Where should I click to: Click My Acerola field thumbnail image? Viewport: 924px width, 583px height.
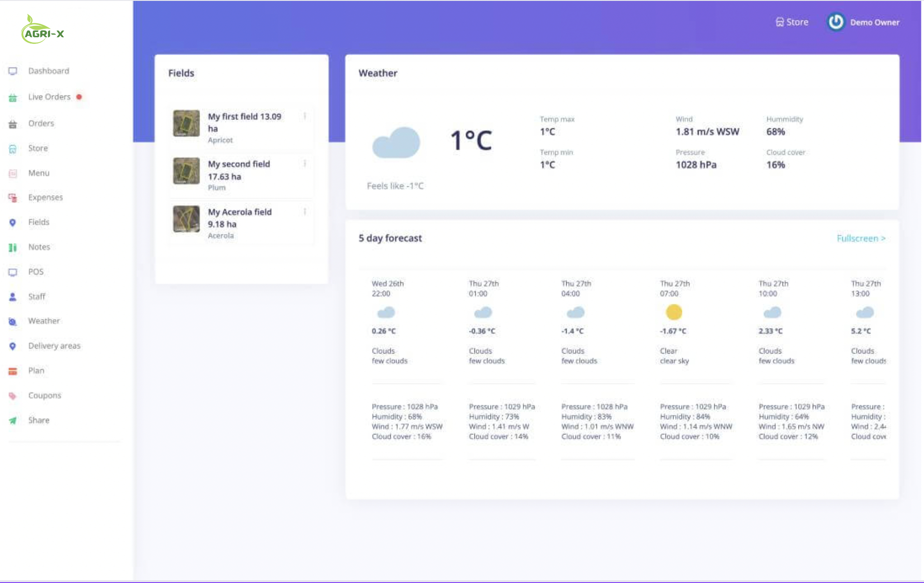pyautogui.click(x=186, y=219)
